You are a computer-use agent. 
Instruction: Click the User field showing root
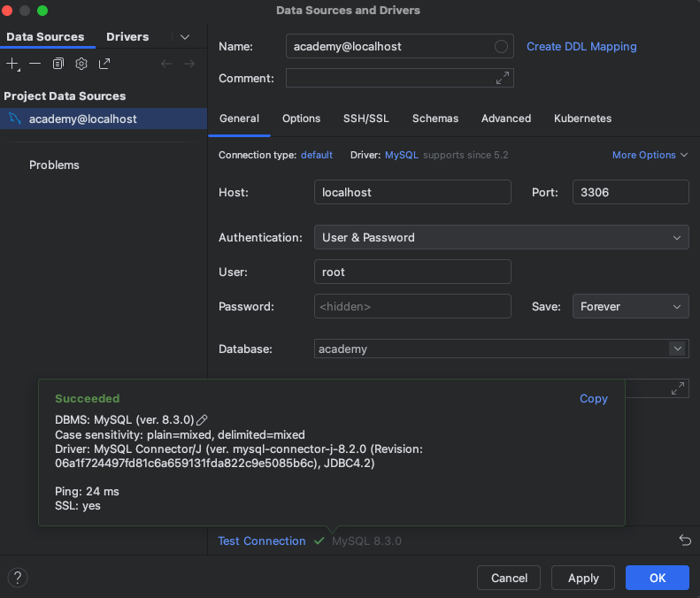coord(412,272)
